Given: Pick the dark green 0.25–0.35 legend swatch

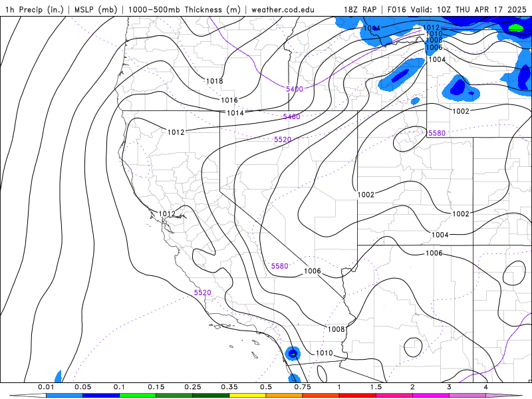Looking at the screenshot, I should click(211, 396).
